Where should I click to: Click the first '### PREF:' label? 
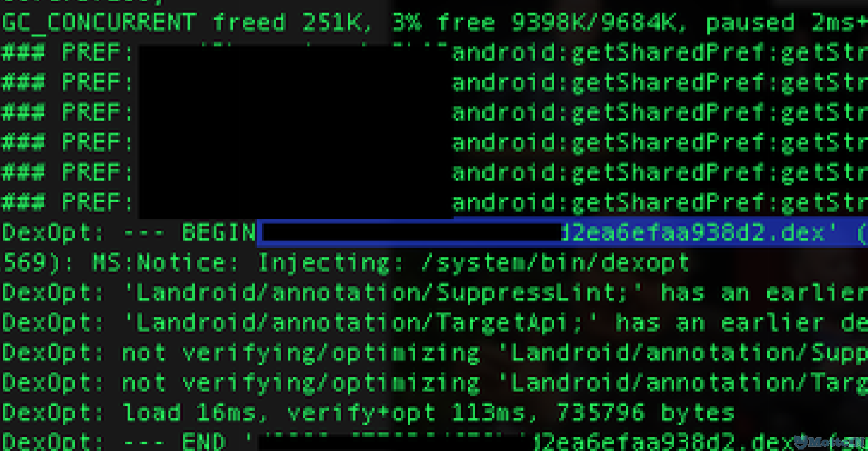click(x=68, y=53)
